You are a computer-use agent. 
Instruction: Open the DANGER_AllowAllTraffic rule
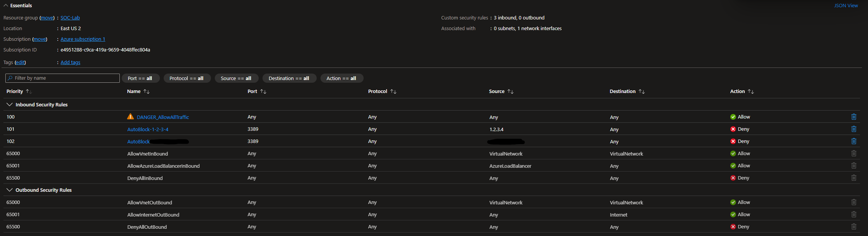click(163, 117)
